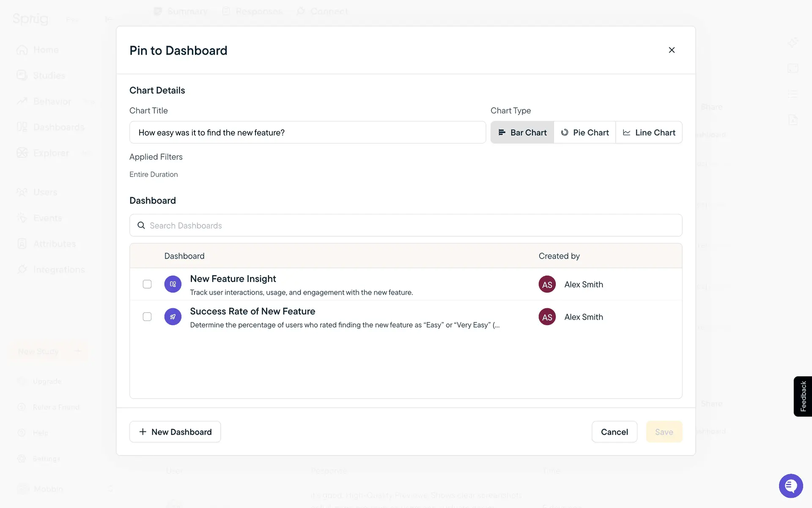Viewport: 812px width, 508px height.
Task: Create a New Dashboard
Action: click(x=175, y=432)
